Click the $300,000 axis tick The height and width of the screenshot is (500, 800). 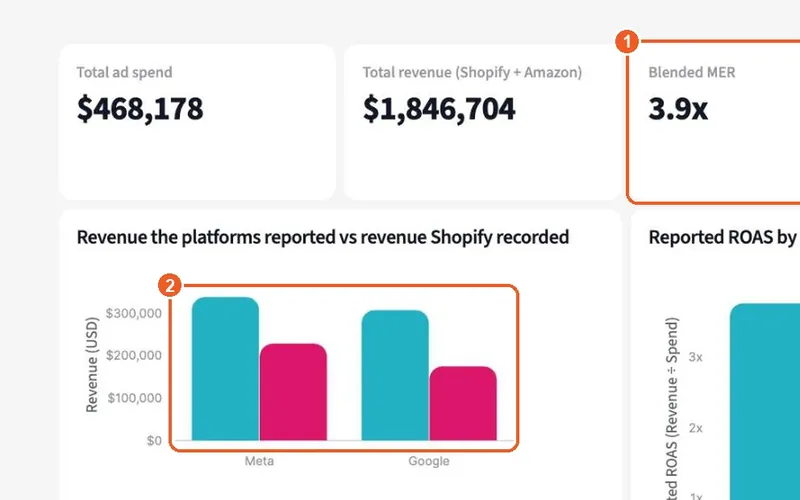click(134, 313)
